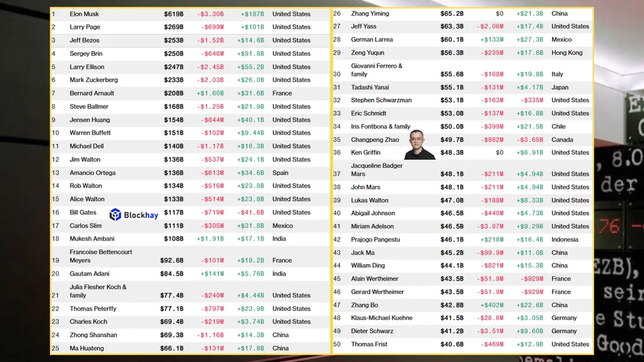Click Thomas Frist at rank 50
This screenshot has width=644, height=362.
[x=369, y=344]
